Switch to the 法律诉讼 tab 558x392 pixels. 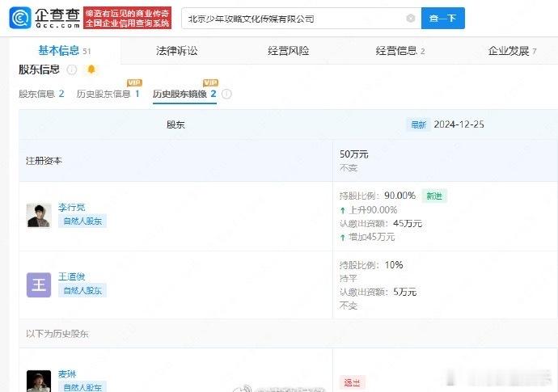[x=176, y=51]
